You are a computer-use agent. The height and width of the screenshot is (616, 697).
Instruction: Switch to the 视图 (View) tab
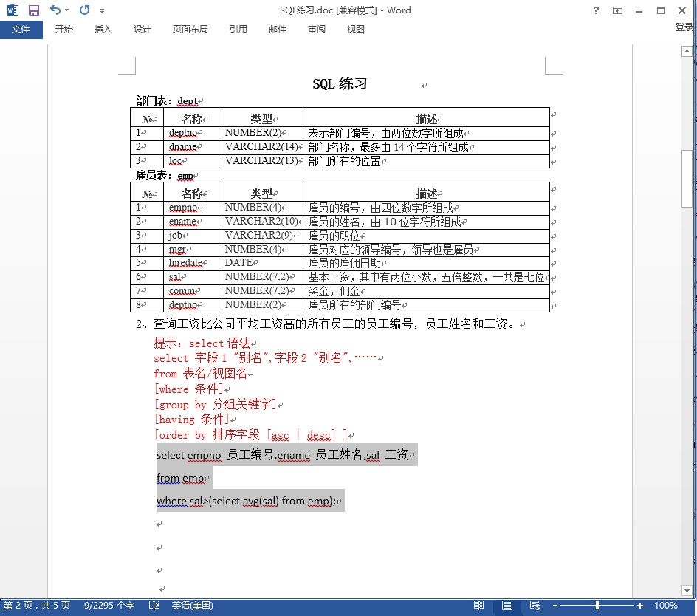point(356,30)
